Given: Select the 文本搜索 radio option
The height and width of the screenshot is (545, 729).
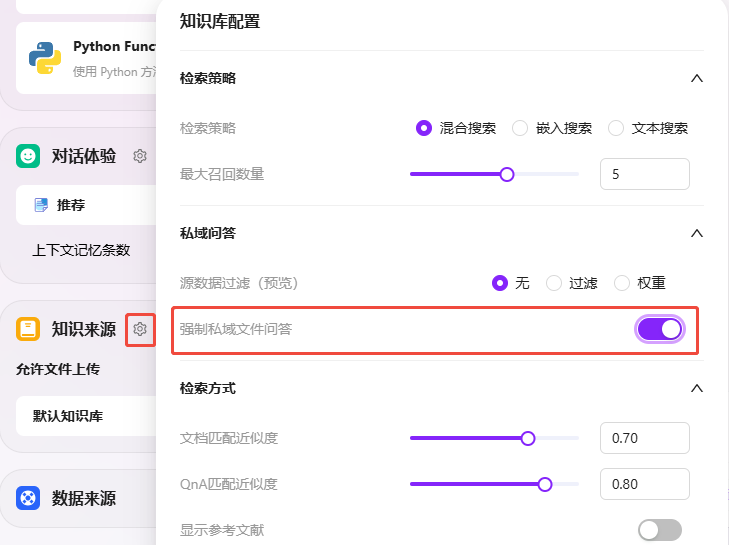Looking at the screenshot, I should 616,128.
